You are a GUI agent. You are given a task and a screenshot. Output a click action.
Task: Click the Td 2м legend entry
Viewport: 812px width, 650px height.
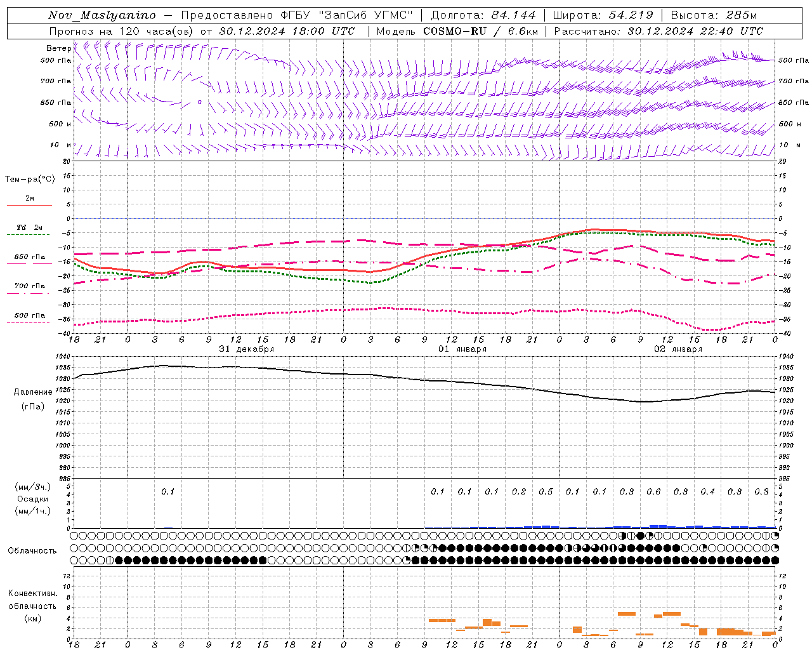29,227
